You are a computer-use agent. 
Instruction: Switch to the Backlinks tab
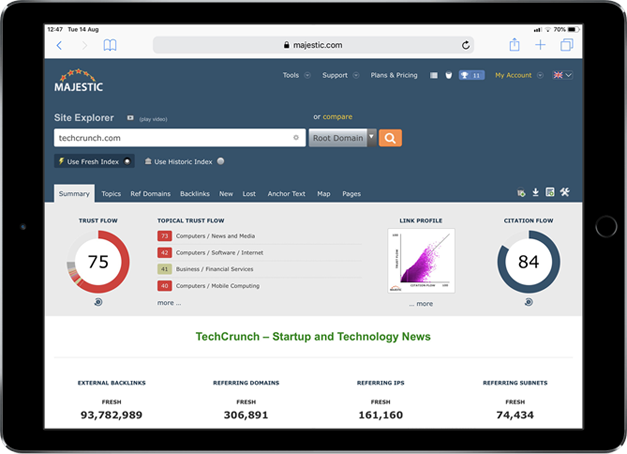pos(195,194)
